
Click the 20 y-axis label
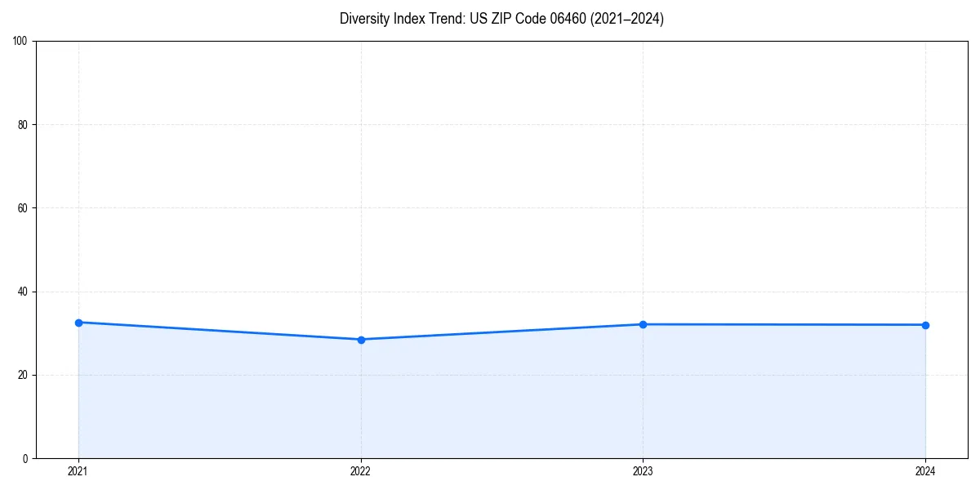pos(24,373)
